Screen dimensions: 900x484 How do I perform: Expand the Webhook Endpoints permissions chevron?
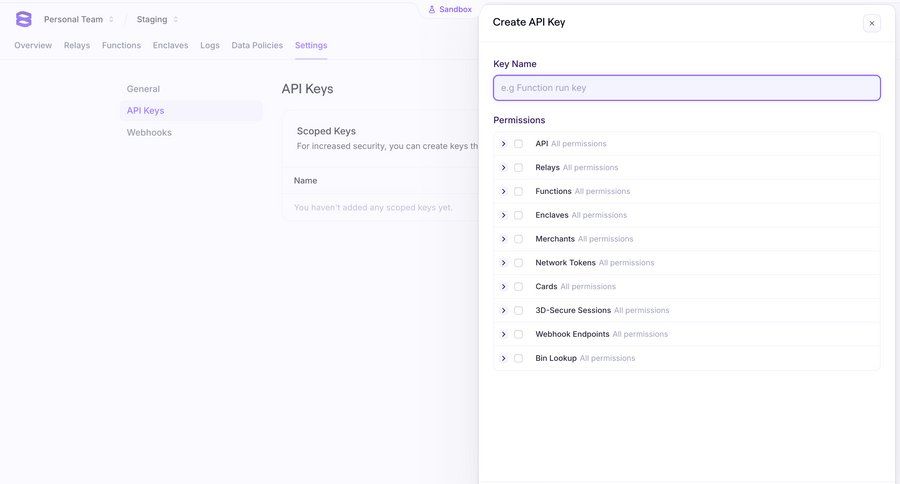click(x=503, y=334)
